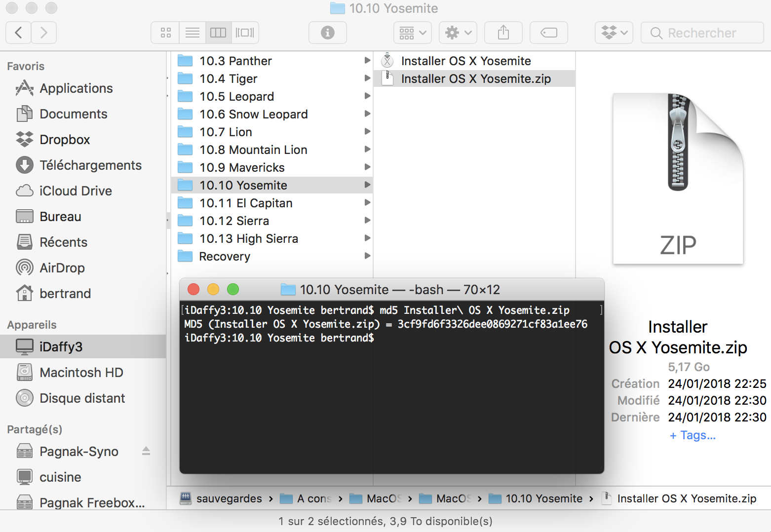Click the Rechercher search field
This screenshot has height=532, width=771.
(x=702, y=33)
